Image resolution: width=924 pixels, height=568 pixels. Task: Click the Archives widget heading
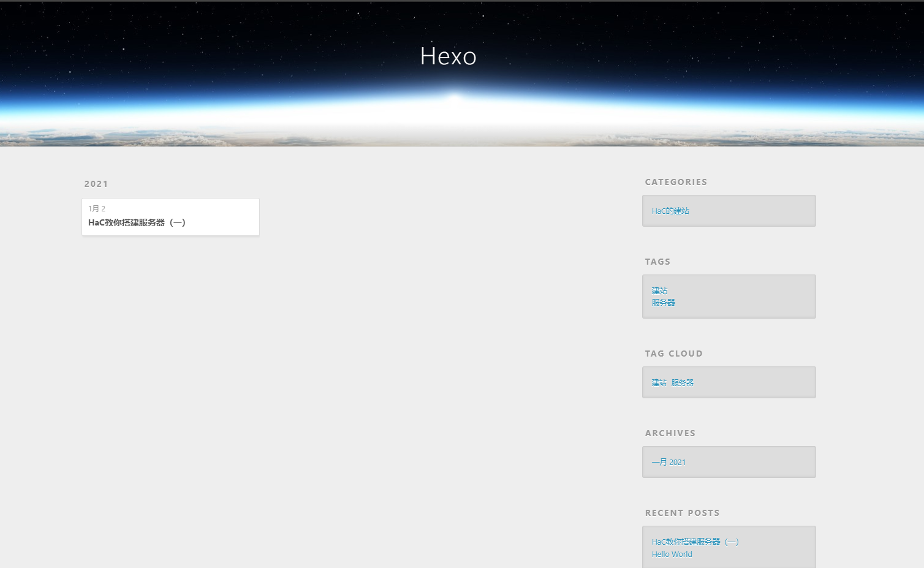[x=670, y=433]
